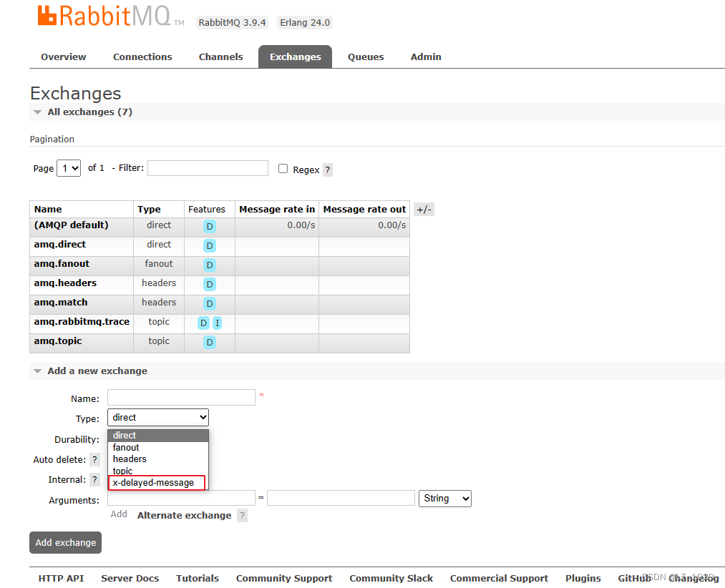Go to the Connections tab

coord(142,57)
